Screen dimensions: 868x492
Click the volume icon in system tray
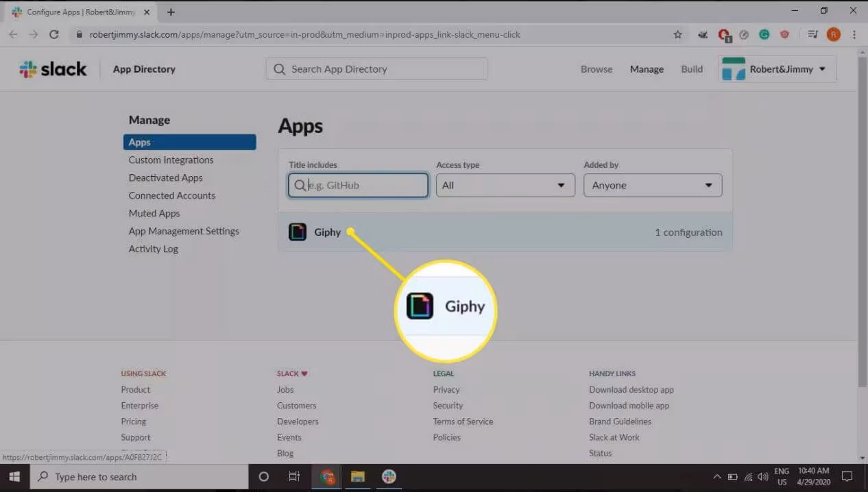(762, 477)
